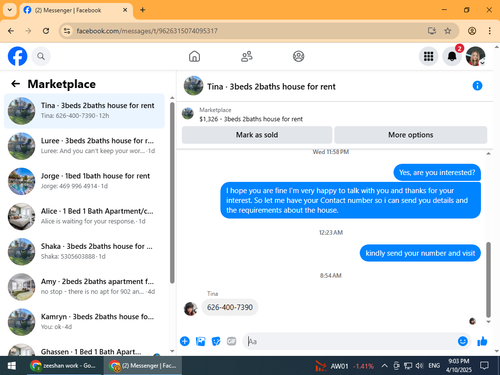The height and width of the screenshot is (375, 500).
Task: Reload the page
Action: (46, 31)
